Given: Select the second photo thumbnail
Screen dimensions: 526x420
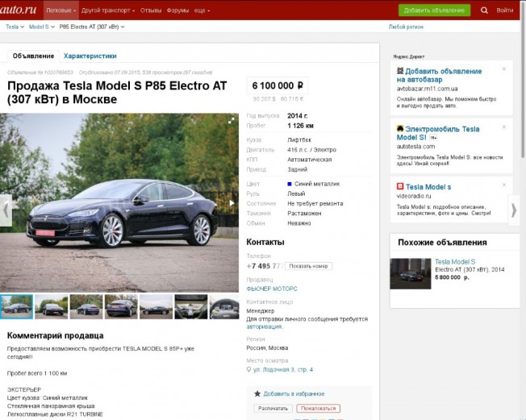Looking at the screenshot, I should tap(52, 306).
